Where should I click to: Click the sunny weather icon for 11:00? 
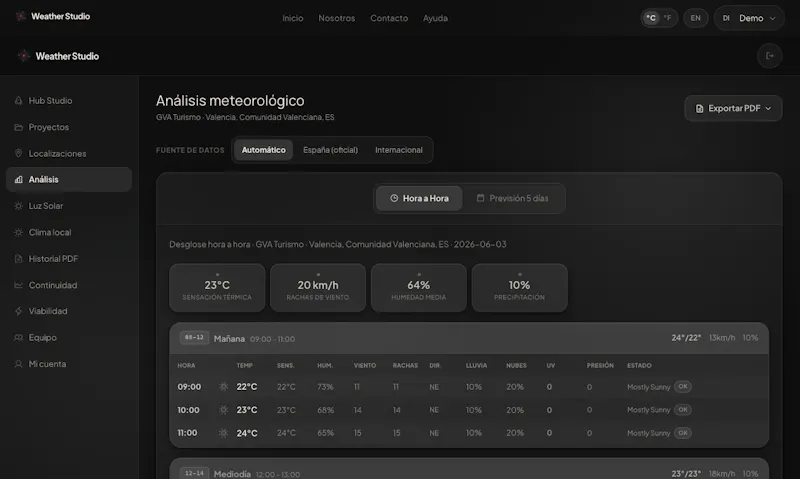click(x=223, y=433)
